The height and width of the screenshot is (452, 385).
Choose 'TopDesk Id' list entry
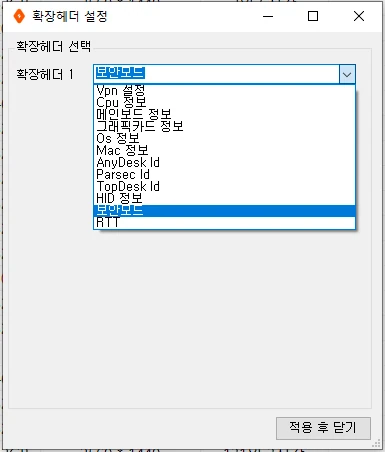[224, 186]
